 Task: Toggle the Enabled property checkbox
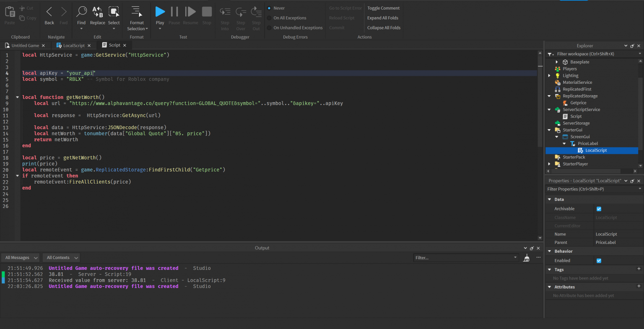[x=599, y=260]
